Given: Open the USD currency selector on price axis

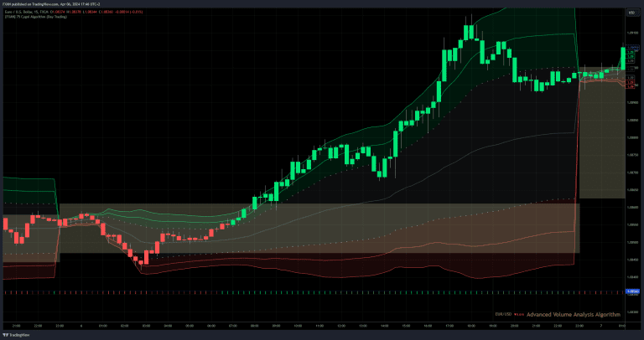Looking at the screenshot, I should point(630,13).
